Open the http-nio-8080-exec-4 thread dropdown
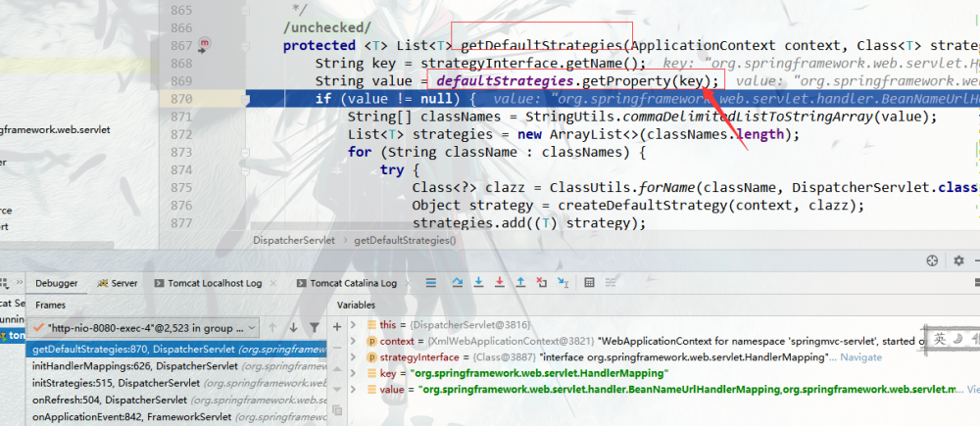Image resolution: width=980 pixels, height=426 pixels. [x=144, y=327]
